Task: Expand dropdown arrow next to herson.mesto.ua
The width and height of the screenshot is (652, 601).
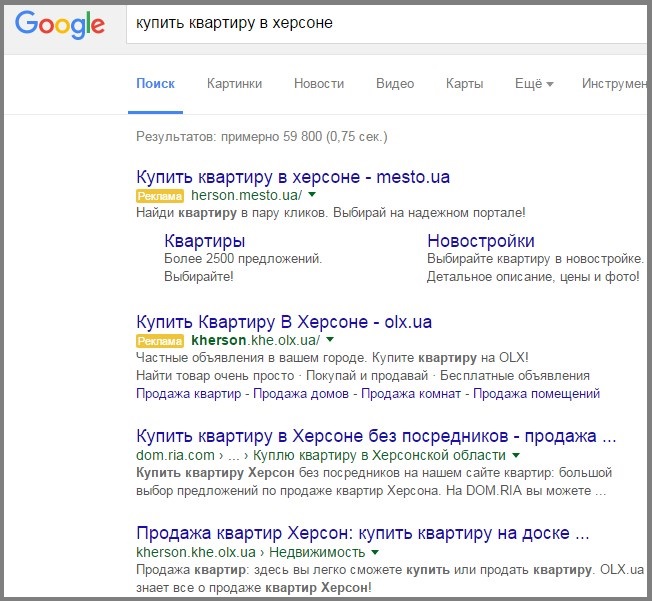Action: (312, 196)
